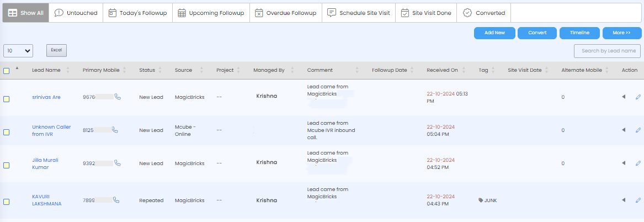
Task: Sort by Lead Name column arrows
Action: click(x=68, y=70)
